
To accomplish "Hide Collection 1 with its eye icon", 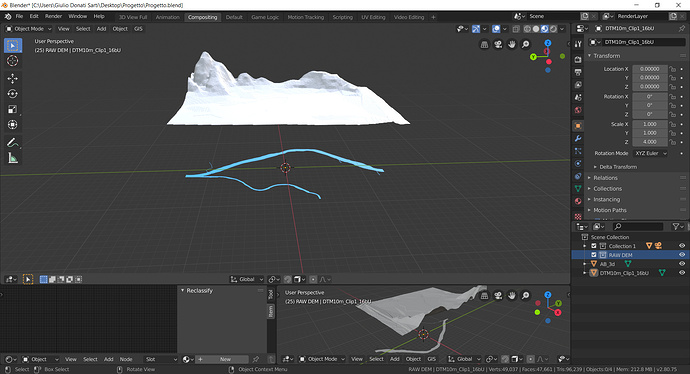I will 682,246.
